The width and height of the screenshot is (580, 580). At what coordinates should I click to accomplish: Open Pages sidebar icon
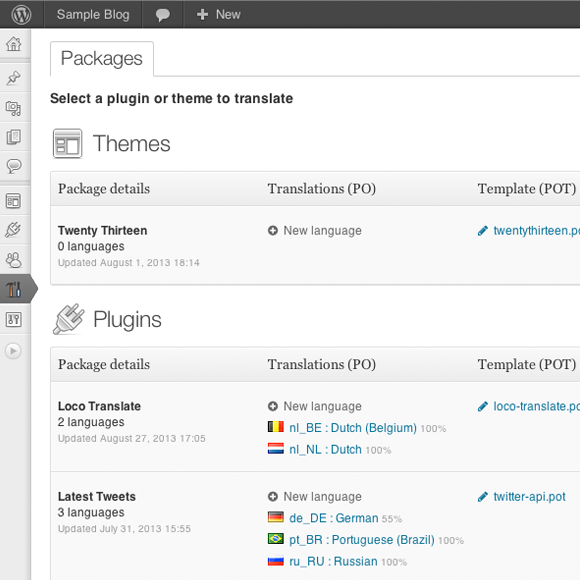(x=14, y=137)
